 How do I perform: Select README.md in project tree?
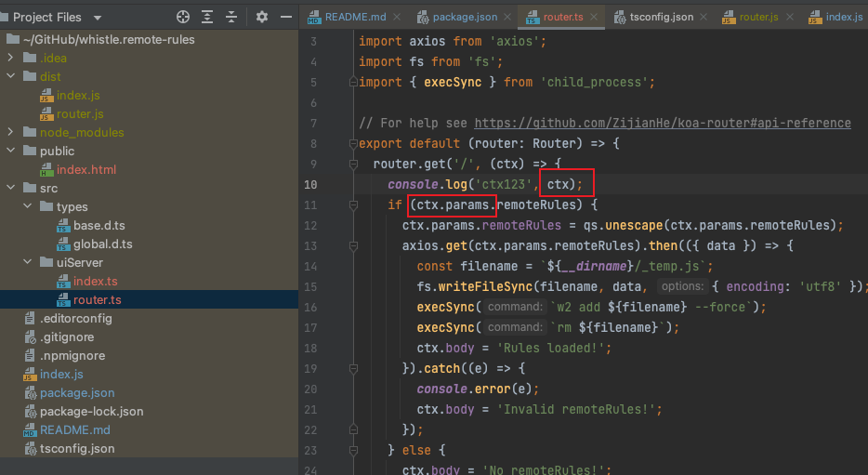tap(74, 429)
